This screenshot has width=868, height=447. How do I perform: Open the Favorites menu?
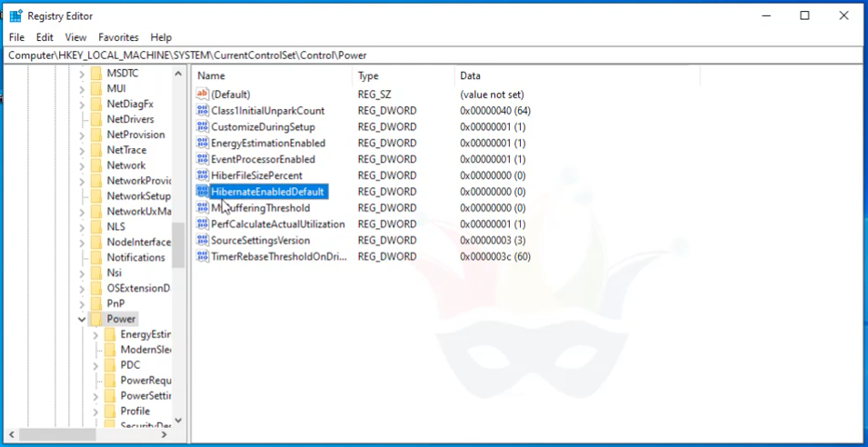tap(118, 37)
